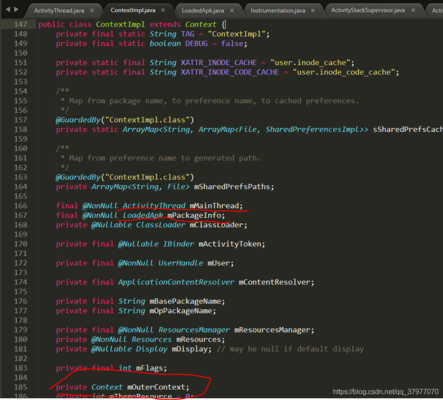
Task: Click the @GuardedBy annotation on line 157
Action: (x=78, y=120)
